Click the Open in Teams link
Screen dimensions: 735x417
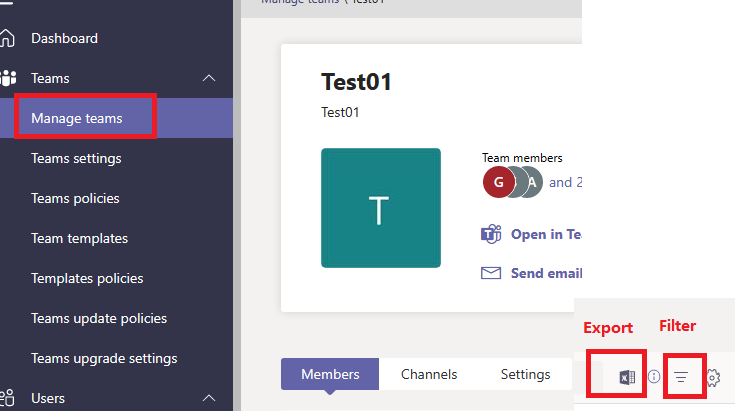click(546, 234)
